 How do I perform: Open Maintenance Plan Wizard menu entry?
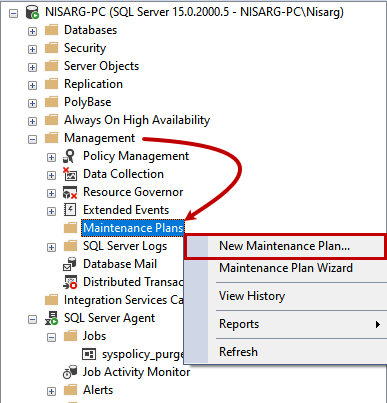(286, 268)
